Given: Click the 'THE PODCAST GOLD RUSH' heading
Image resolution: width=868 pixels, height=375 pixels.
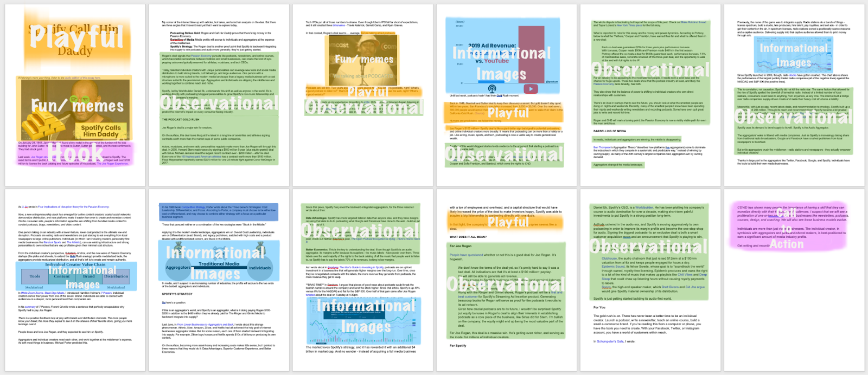Looking at the screenshot, I should pyautogui.click(x=181, y=120).
